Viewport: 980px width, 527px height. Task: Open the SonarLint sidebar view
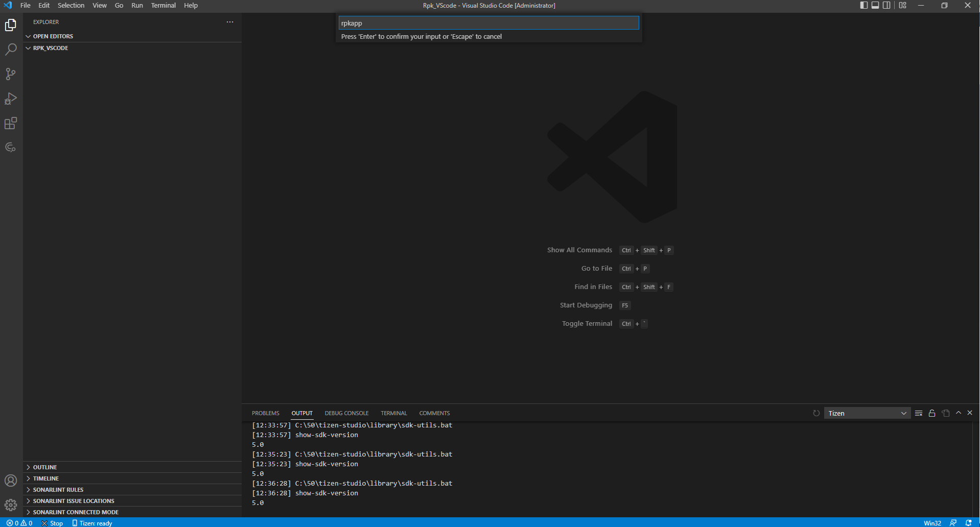point(11,147)
